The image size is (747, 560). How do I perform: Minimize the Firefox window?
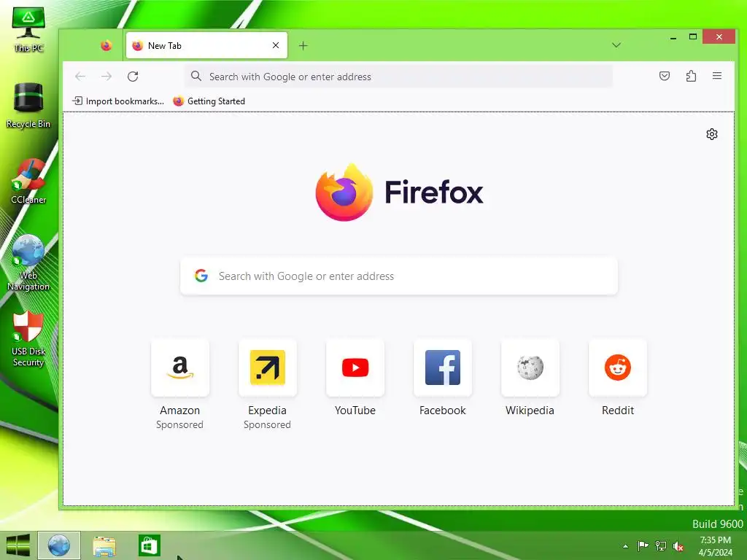[x=673, y=37]
